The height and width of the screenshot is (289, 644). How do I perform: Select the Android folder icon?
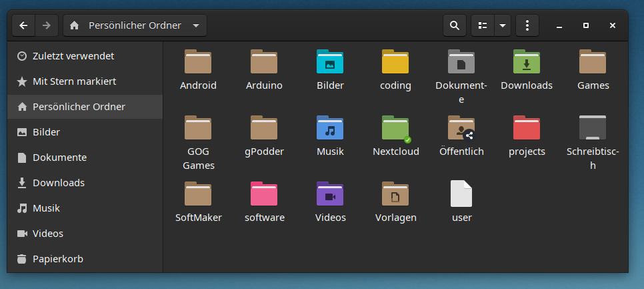coord(198,61)
